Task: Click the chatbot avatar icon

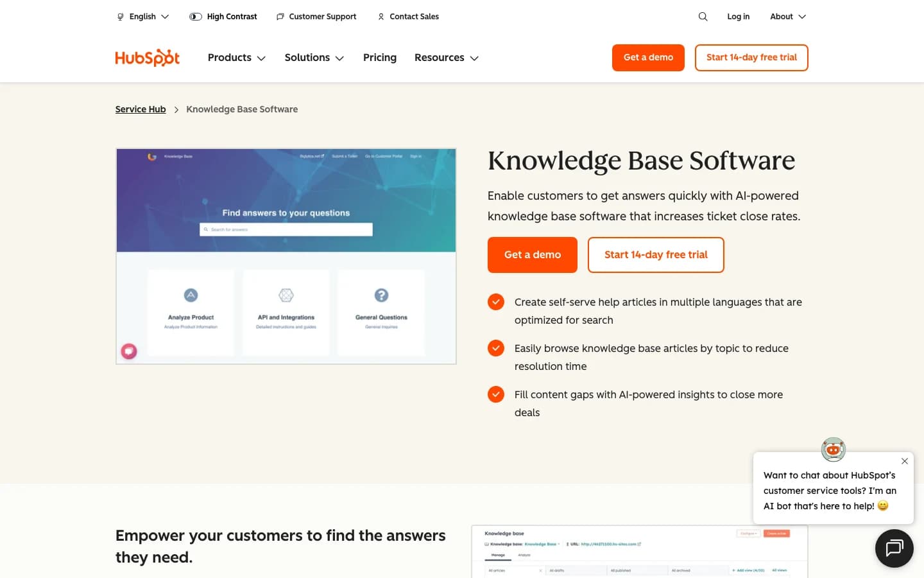Action: (x=833, y=450)
